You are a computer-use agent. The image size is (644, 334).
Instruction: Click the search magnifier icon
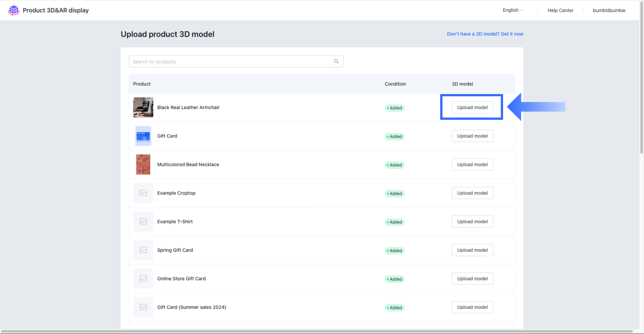pyautogui.click(x=336, y=61)
